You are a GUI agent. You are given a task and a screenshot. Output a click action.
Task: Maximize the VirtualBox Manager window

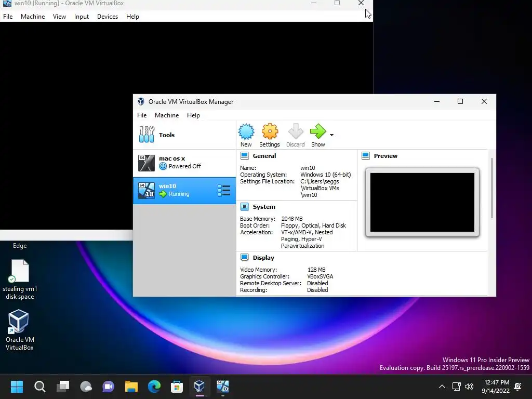click(460, 101)
